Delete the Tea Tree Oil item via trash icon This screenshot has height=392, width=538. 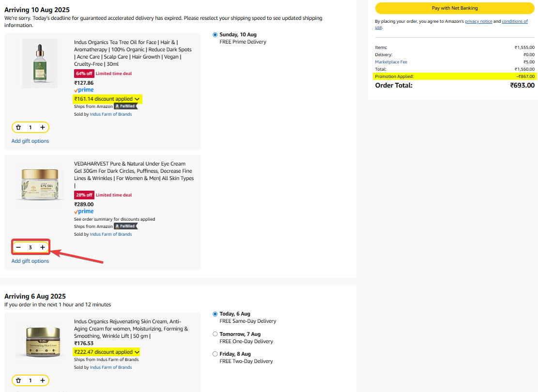[18, 127]
